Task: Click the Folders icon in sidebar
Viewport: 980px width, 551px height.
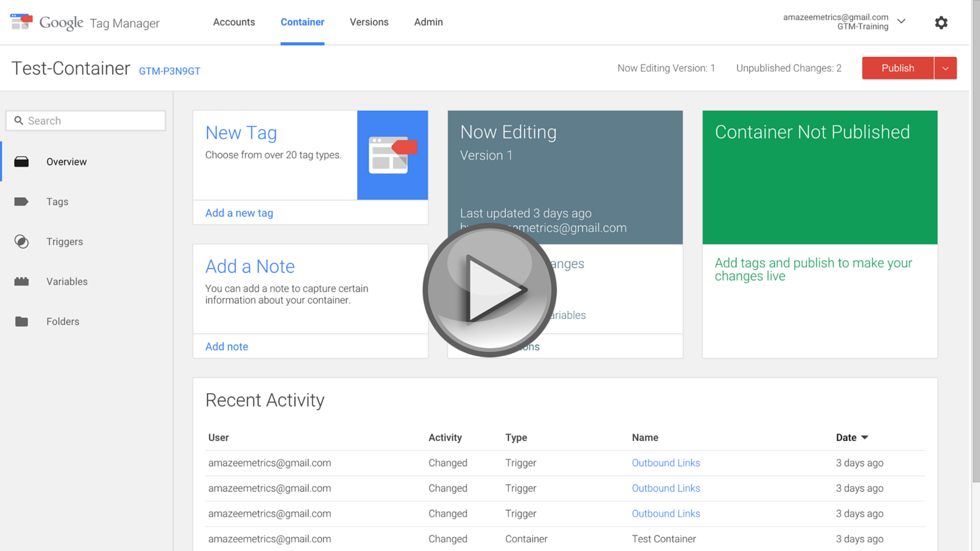Action: pyautogui.click(x=21, y=321)
